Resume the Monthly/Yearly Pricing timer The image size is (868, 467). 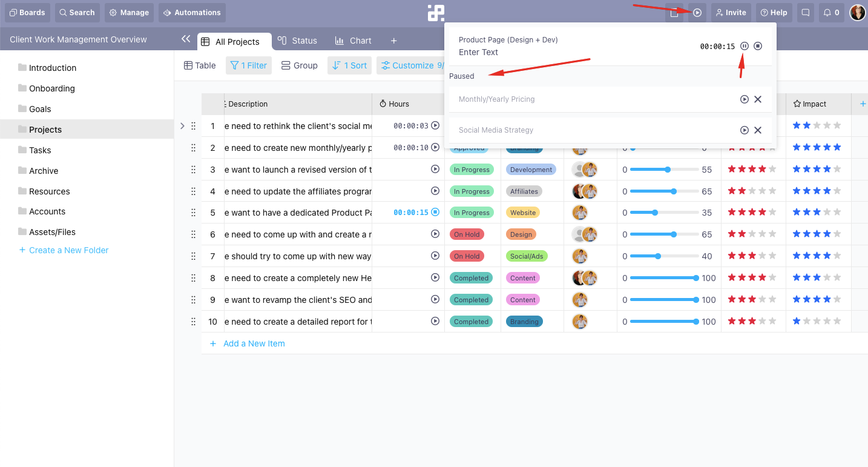click(x=744, y=99)
